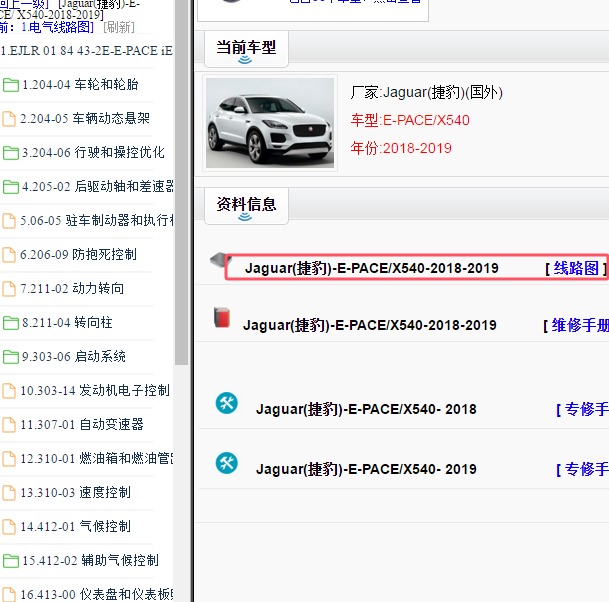This screenshot has height=602, width=609.
Task: Open 专修手册 link for E-PACE 2019
Action: click(586, 469)
